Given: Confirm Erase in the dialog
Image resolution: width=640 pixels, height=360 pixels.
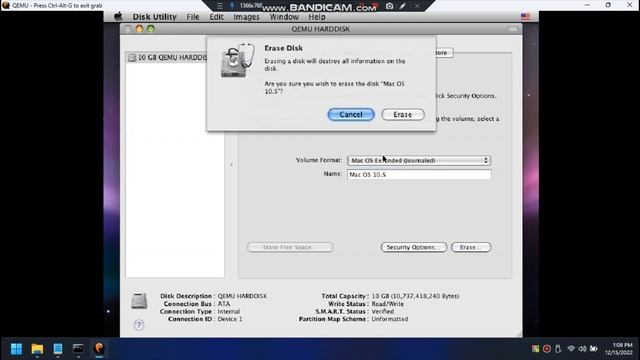Looking at the screenshot, I should coord(403,115).
